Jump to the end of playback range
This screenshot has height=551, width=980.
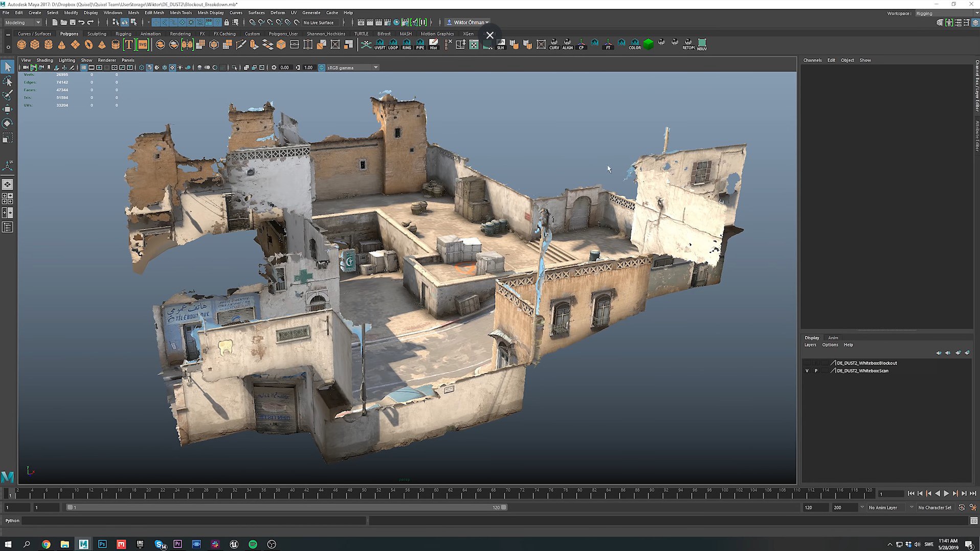pyautogui.click(x=973, y=494)
